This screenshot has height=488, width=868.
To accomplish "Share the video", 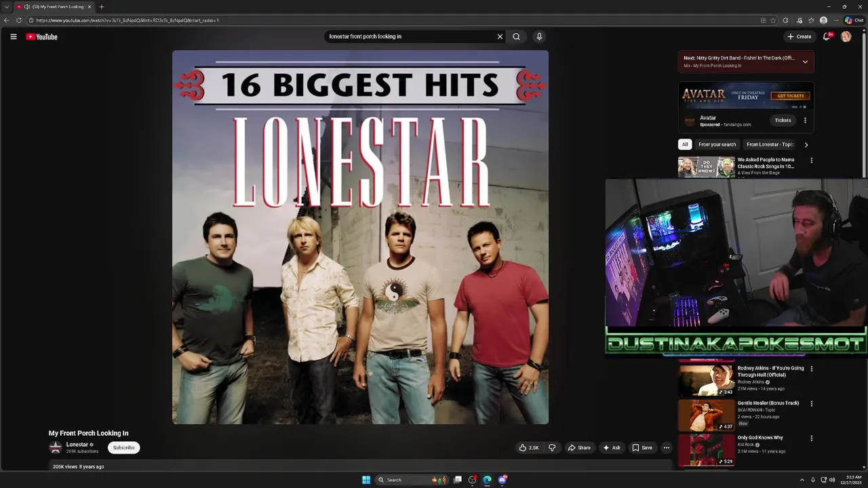I will coord(579,447).
